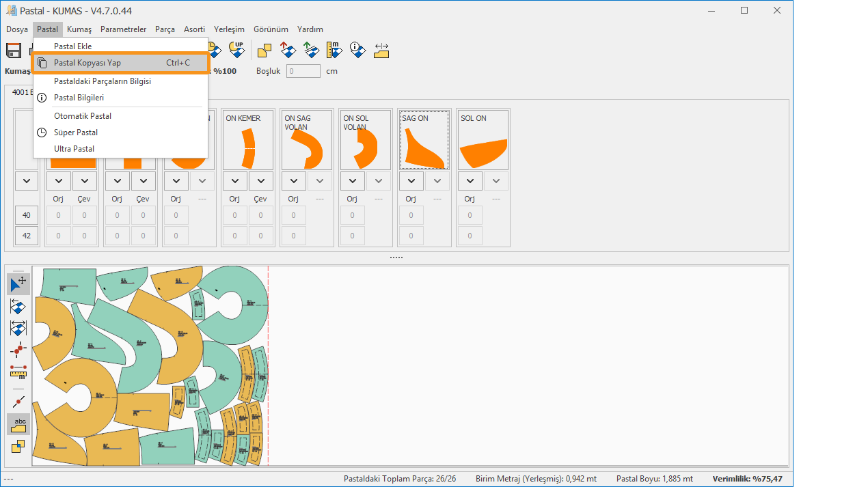Select the SAG ON piece thumbnail

(424, 140)
